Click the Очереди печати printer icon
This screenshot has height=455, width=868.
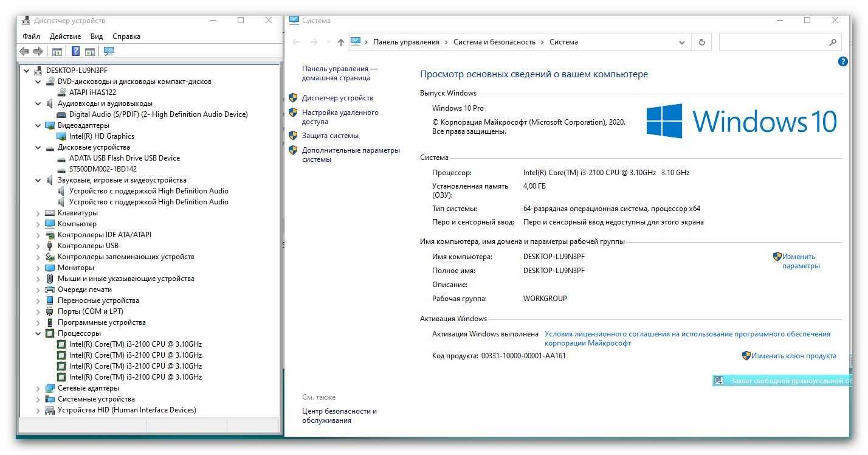click(x=50, y=290)
